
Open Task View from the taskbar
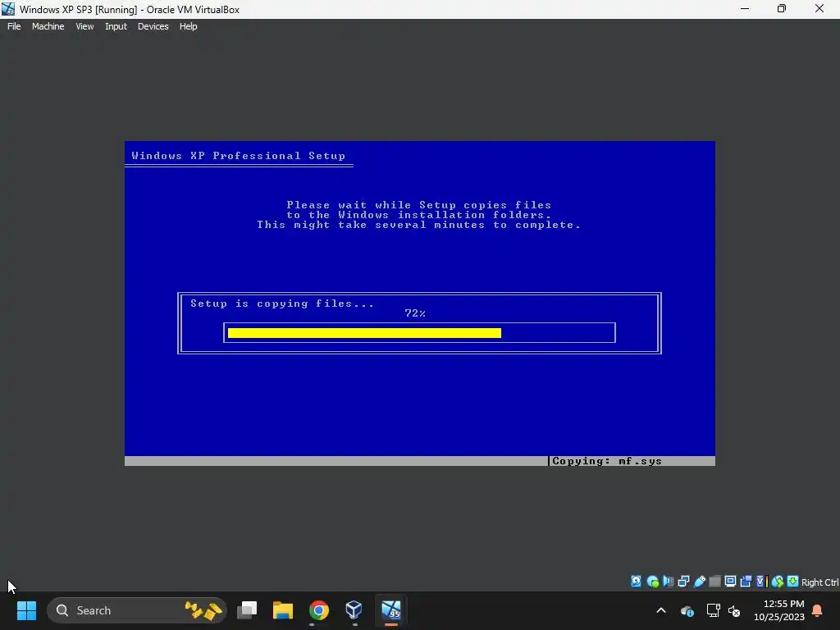247,610
